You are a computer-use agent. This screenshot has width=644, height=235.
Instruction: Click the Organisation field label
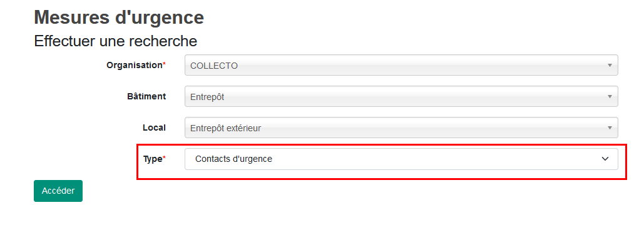tap(135, 65)
